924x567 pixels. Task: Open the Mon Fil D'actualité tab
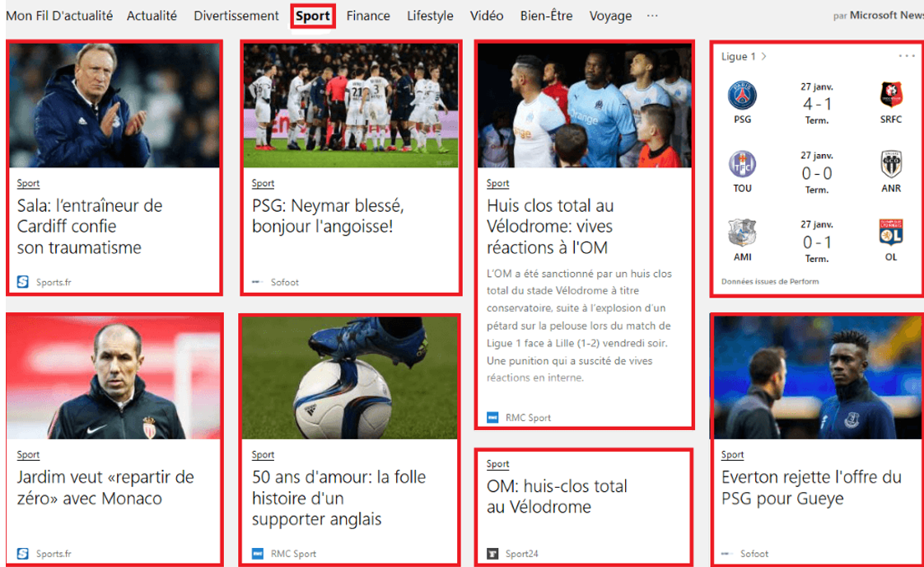59,16
